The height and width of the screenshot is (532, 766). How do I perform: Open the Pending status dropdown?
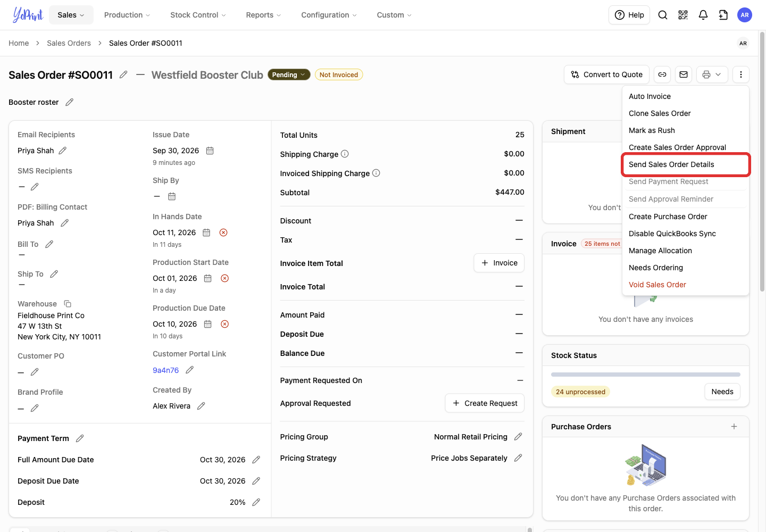(289, 75)
